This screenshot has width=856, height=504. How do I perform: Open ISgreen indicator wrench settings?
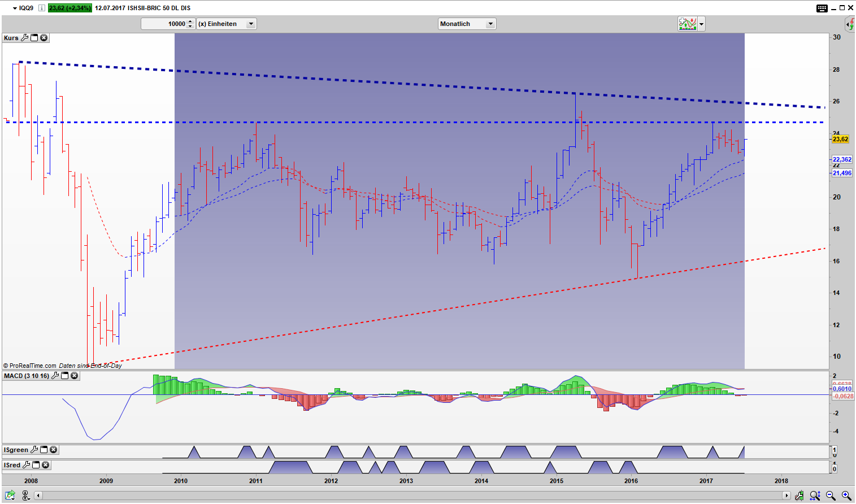[34, 450]
